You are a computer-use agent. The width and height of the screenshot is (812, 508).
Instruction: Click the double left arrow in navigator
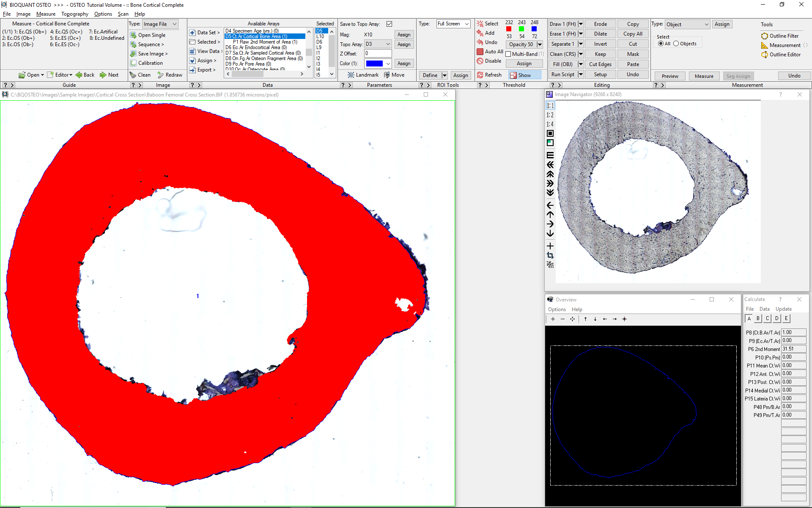[550, 165]
